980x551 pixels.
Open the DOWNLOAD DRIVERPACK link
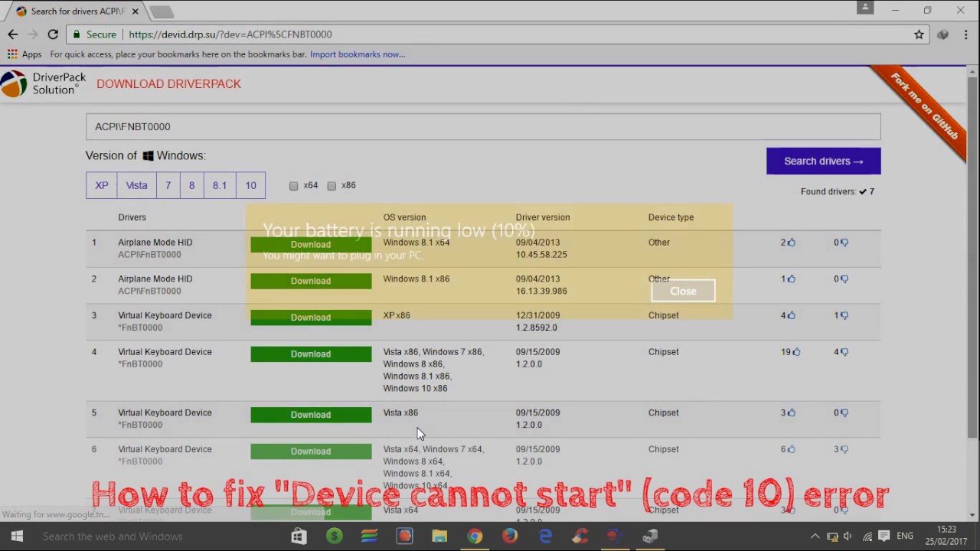click(x=168, y=84)
